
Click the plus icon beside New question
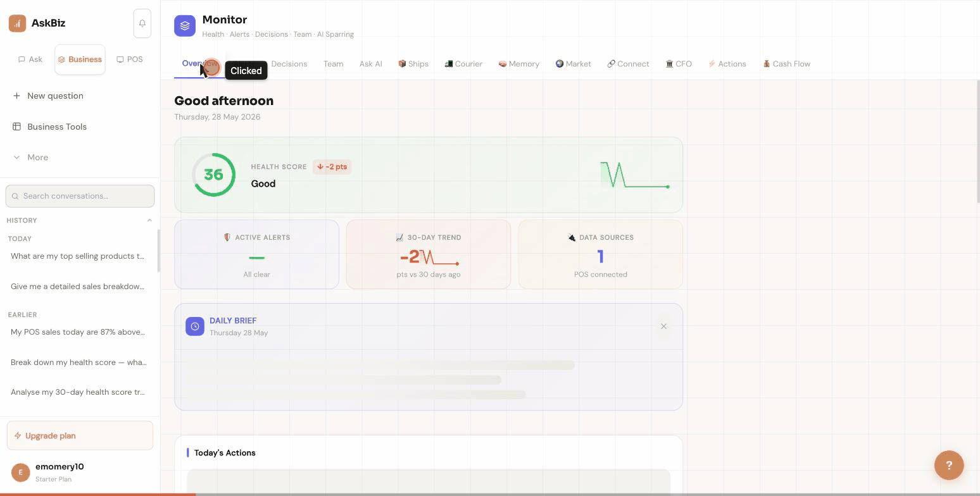coord(16,96)
